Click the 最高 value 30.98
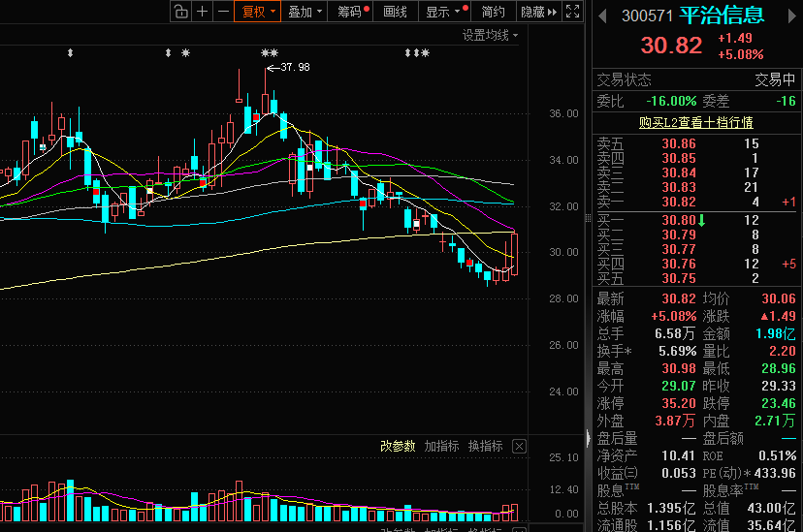Viewport: 803px width, 532px height. tap(679, 369)
